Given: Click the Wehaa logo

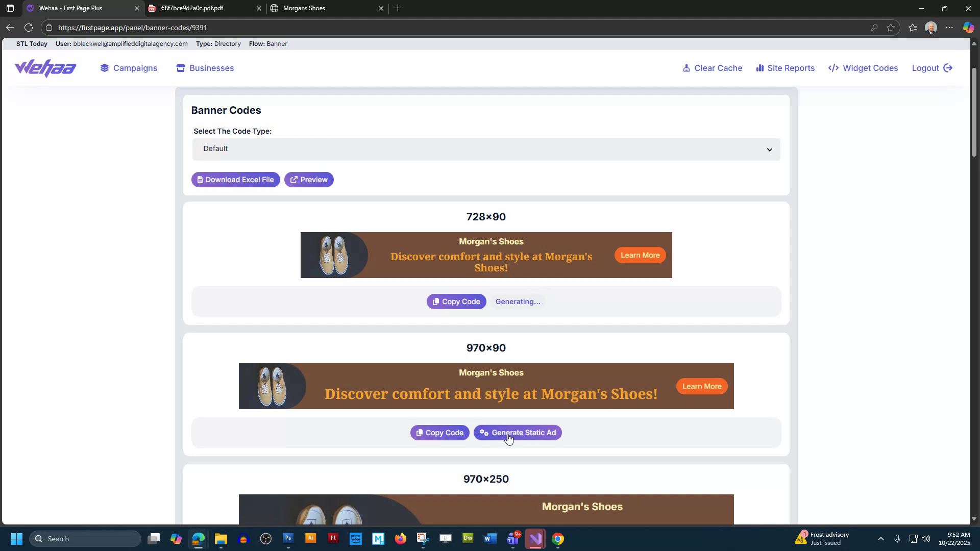Looking at the screenshot, I should click(45, 68).
